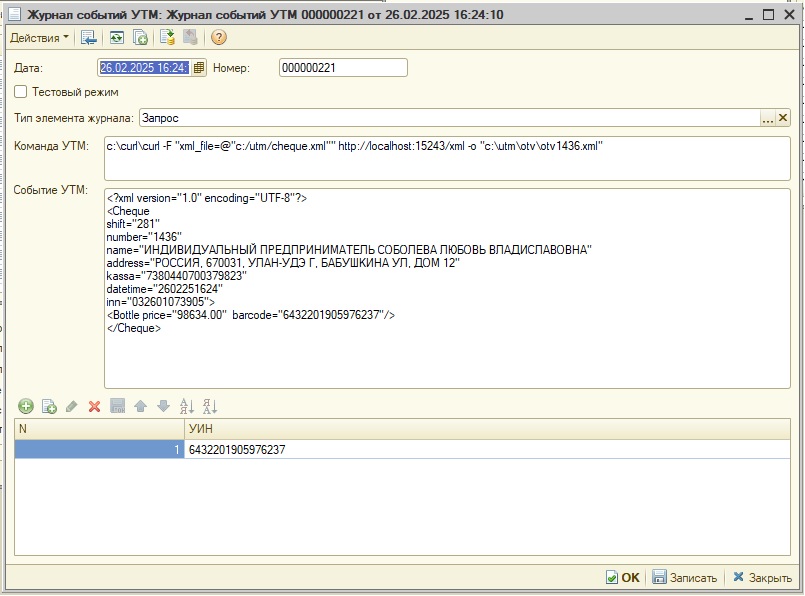
Task: Click the address= line in XML
Action: pyautogui.click(x=283, y=263)
